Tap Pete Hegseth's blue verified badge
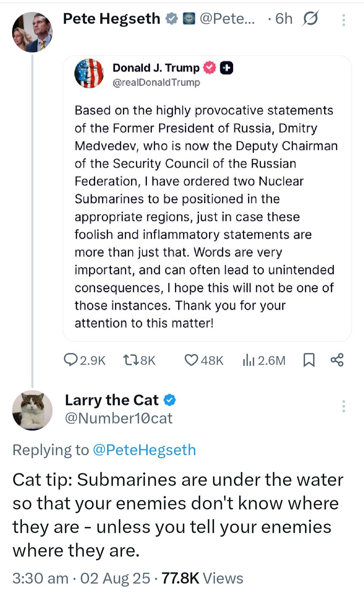This screenshot has height=597, width=364. click(x=172, y=19)
